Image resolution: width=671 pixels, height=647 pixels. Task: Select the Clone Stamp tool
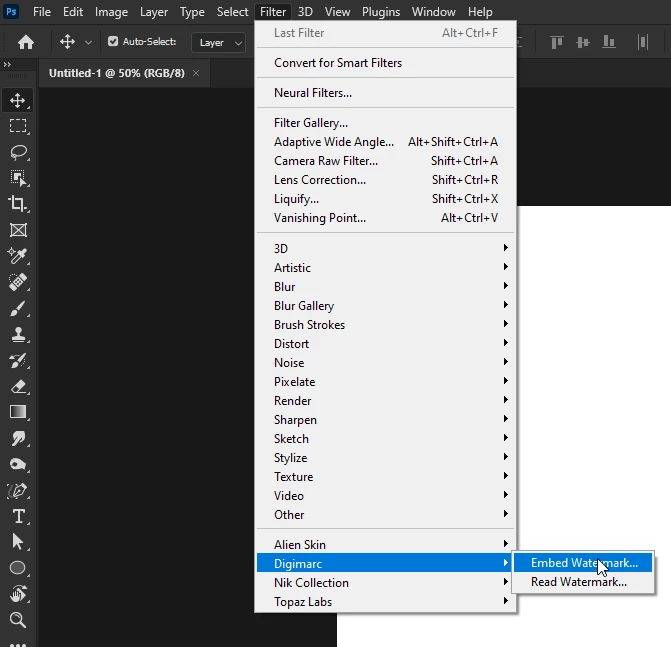tap(18, 334)
